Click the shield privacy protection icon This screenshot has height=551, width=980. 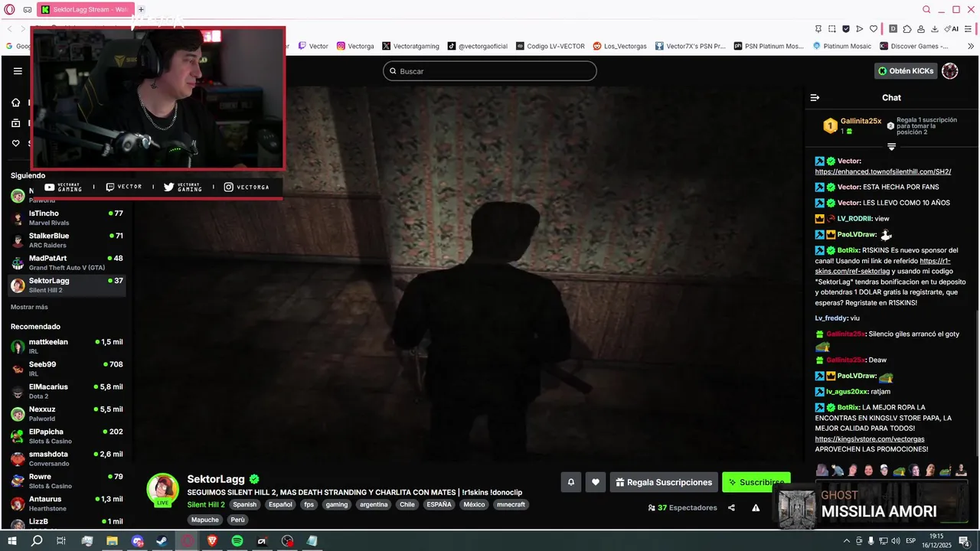pyautogui.click(x=846, y=29)
